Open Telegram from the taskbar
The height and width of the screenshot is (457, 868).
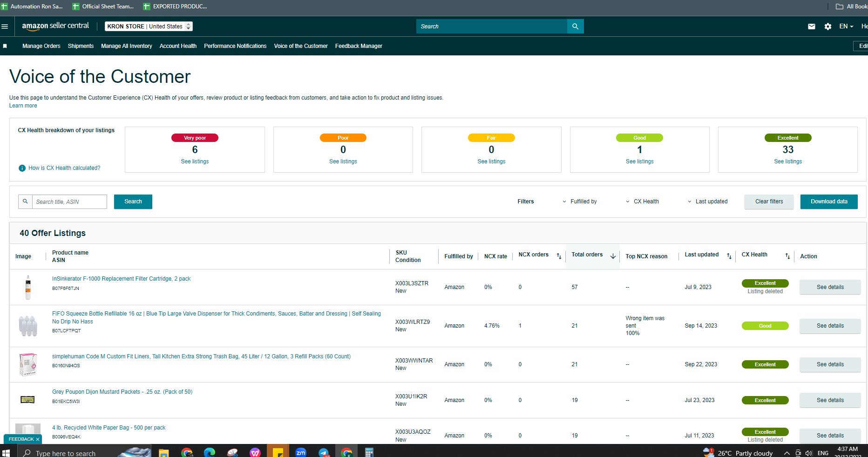point(324,453)
